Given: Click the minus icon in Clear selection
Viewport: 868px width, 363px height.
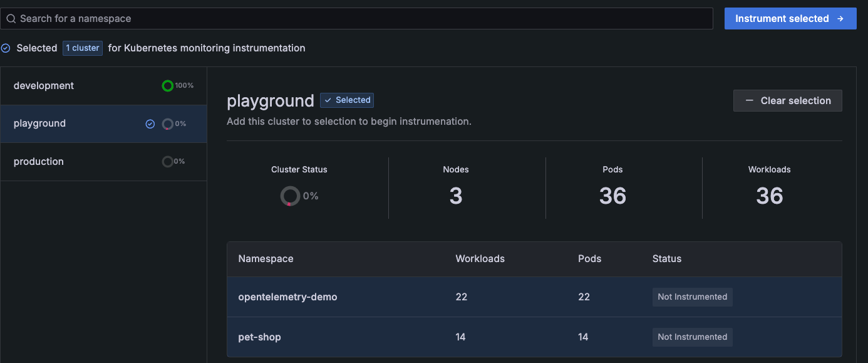Looking at the screenshot, I should point(749,101).
